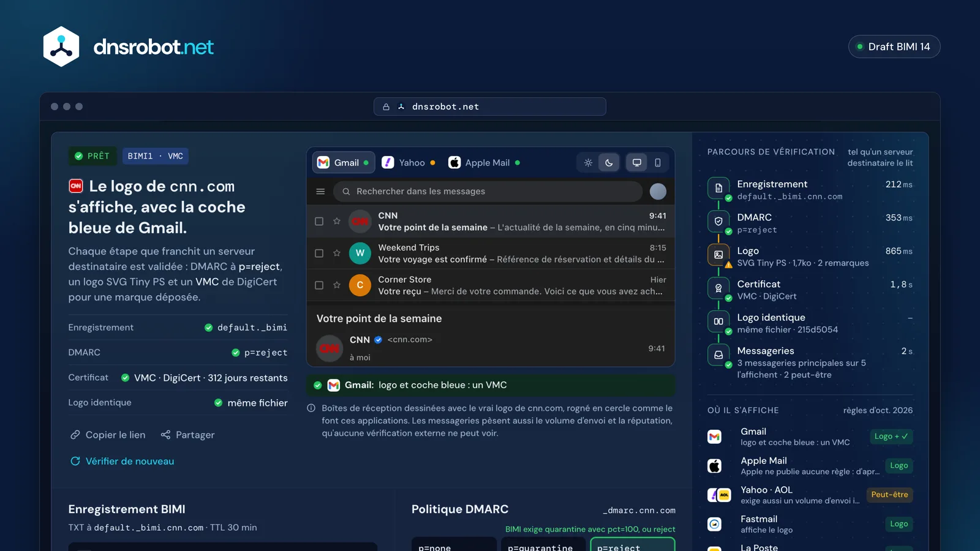Click the grey profile avatar in mail preview
This screenshot has height=551, width=980.
(658, 192)
